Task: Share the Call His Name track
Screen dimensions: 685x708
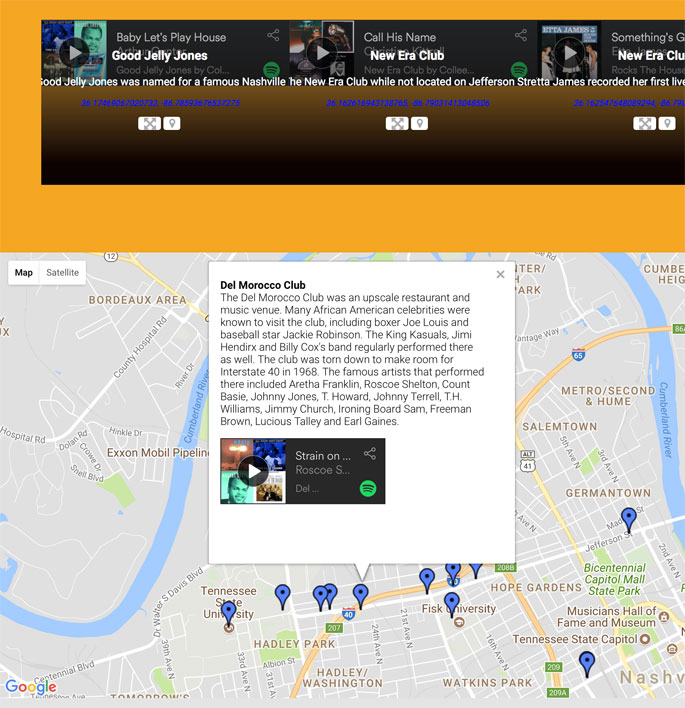Action: point(521,36)
